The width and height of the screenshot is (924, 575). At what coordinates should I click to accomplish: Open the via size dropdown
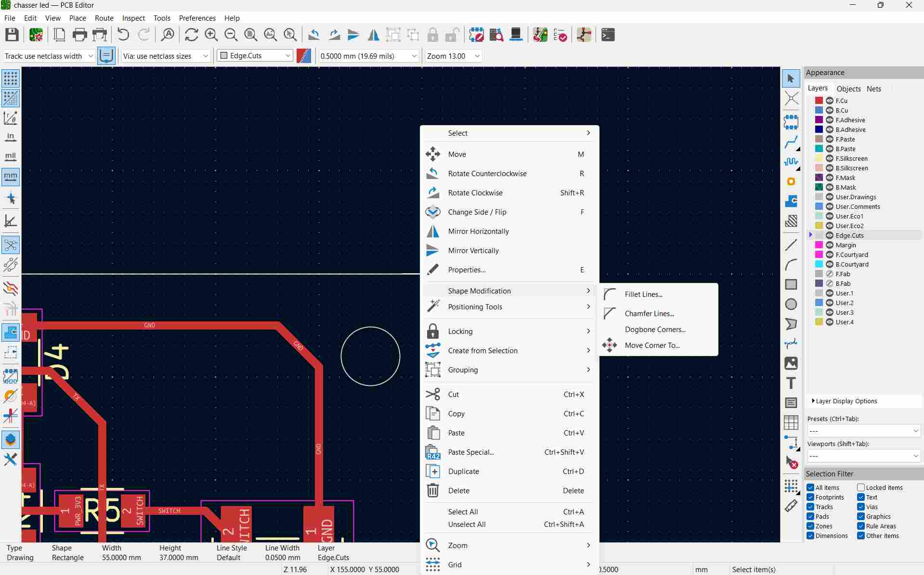tap(166, 56)
